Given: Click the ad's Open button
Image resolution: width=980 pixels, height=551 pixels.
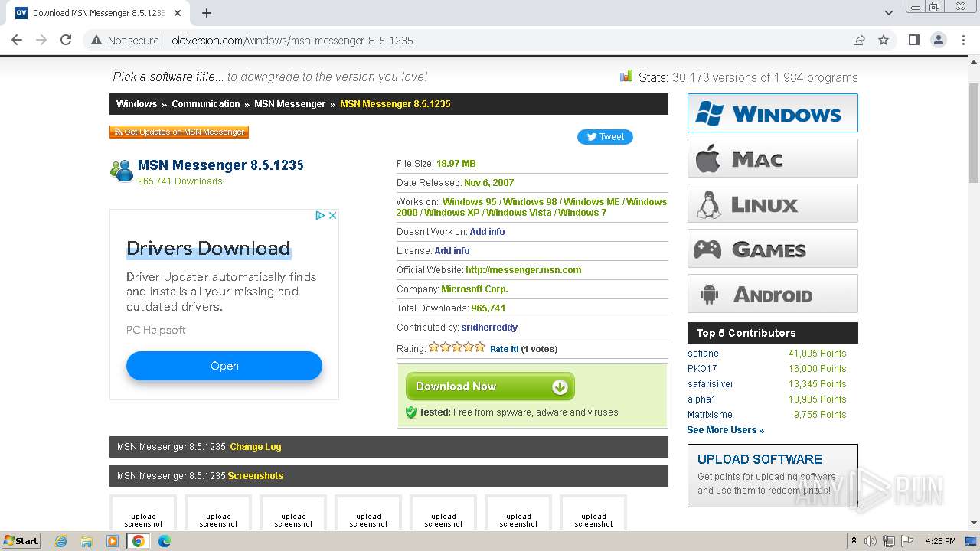Looking at the screenshot, I should 224,366.
